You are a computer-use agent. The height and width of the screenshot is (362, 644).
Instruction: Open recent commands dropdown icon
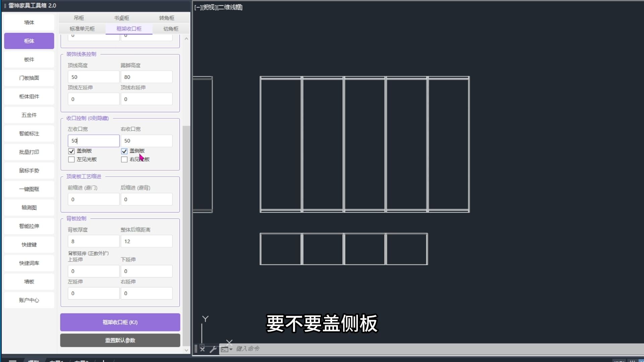coord(226,349)
